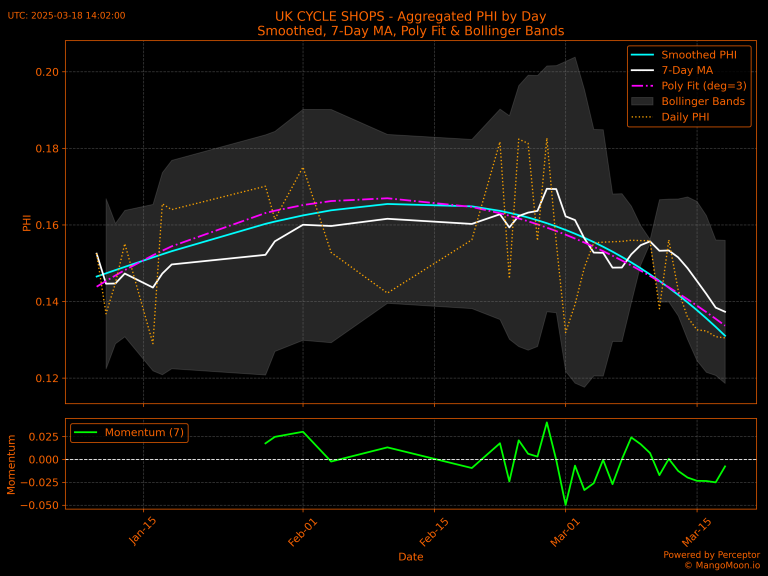Click the UK CYCLE SHOPS chart title
Viewport: 768px width, 576px height.
410,16
